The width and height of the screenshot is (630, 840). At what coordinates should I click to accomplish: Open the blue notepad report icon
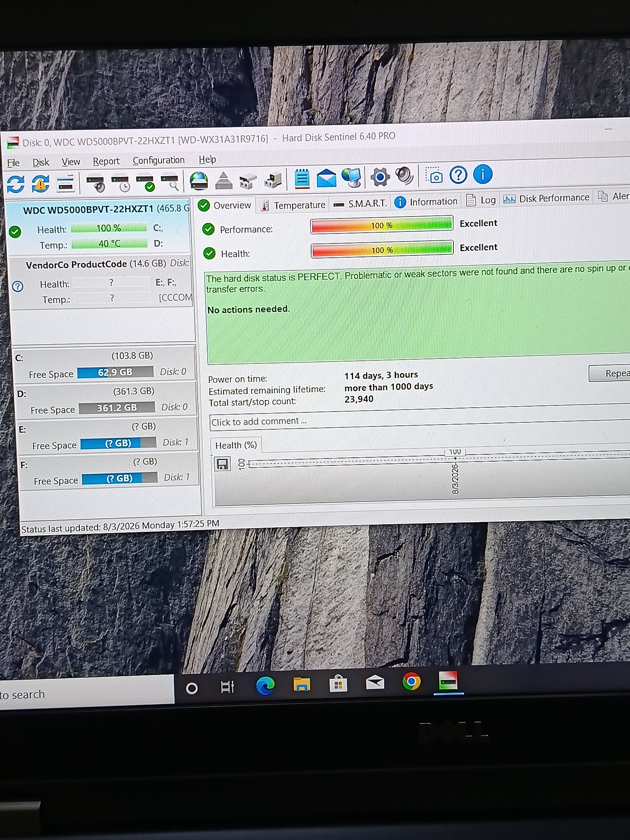pos(302,179)
